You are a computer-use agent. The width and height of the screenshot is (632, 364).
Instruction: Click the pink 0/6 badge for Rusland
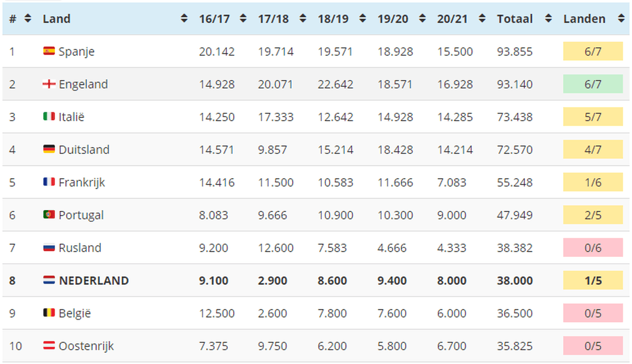coord(592,248)
